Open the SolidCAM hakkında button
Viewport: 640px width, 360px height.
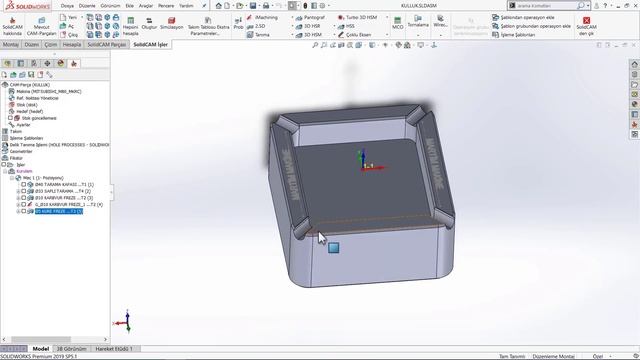point(12,27)
